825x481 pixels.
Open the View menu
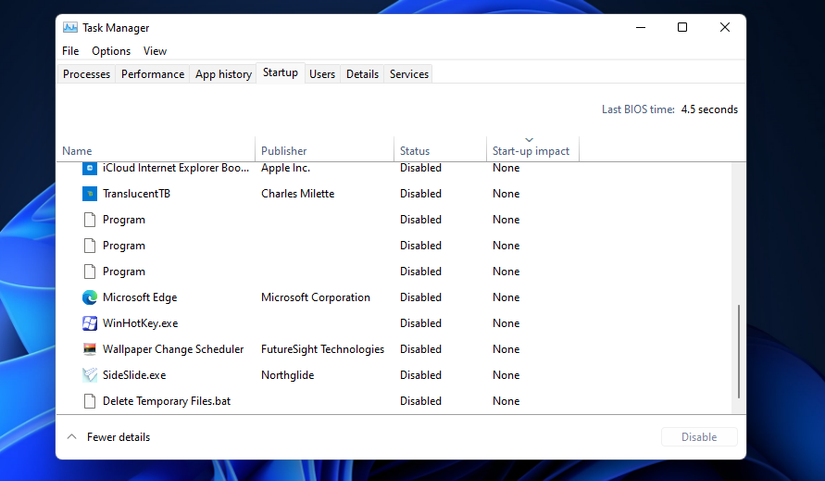(x=155, y=51)
